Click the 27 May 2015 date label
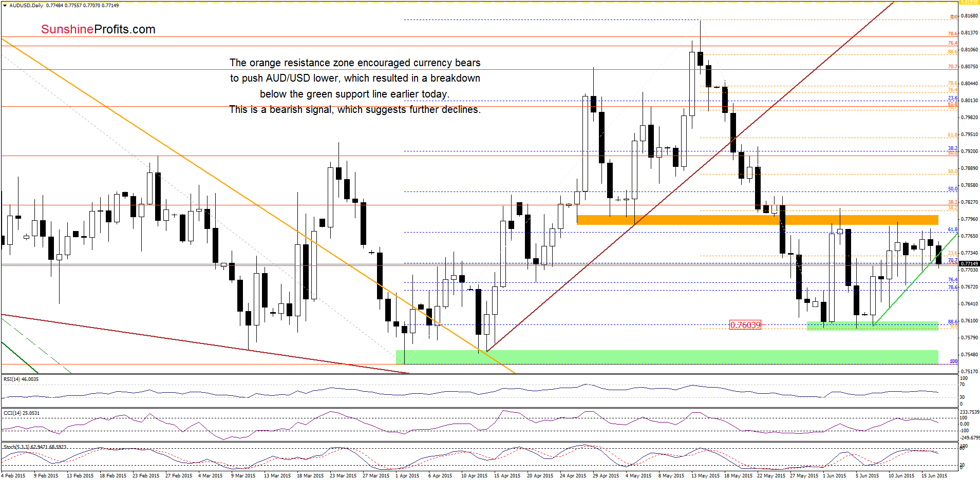This screenshot has width=980, height=480. coord(804,476)
